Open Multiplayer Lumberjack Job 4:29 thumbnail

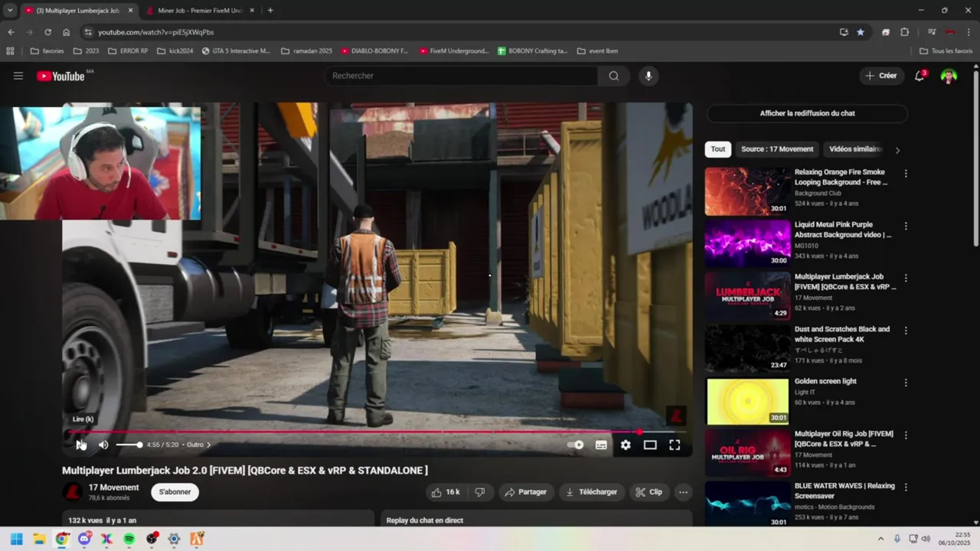pyautogui.click(x=747, y=296)
